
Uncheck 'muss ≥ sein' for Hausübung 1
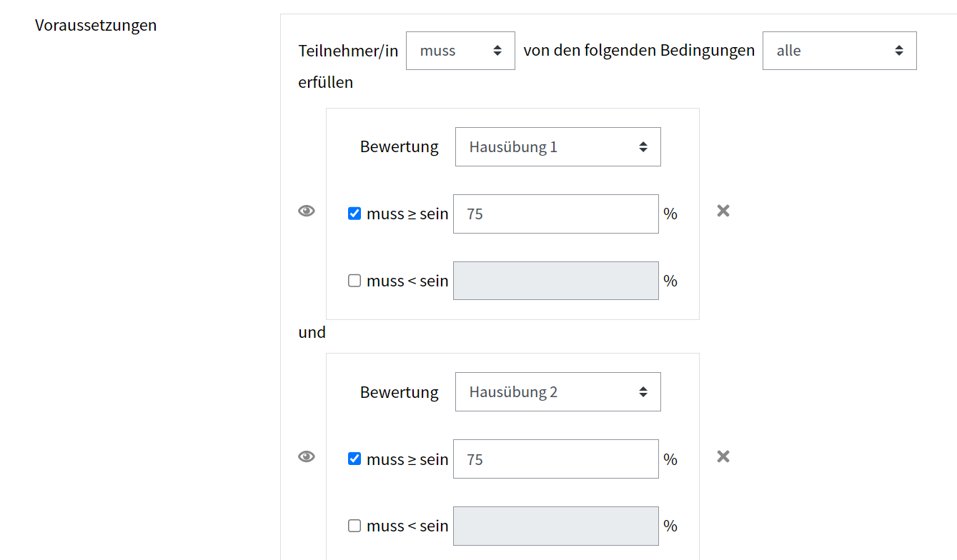tap(354, 214)
